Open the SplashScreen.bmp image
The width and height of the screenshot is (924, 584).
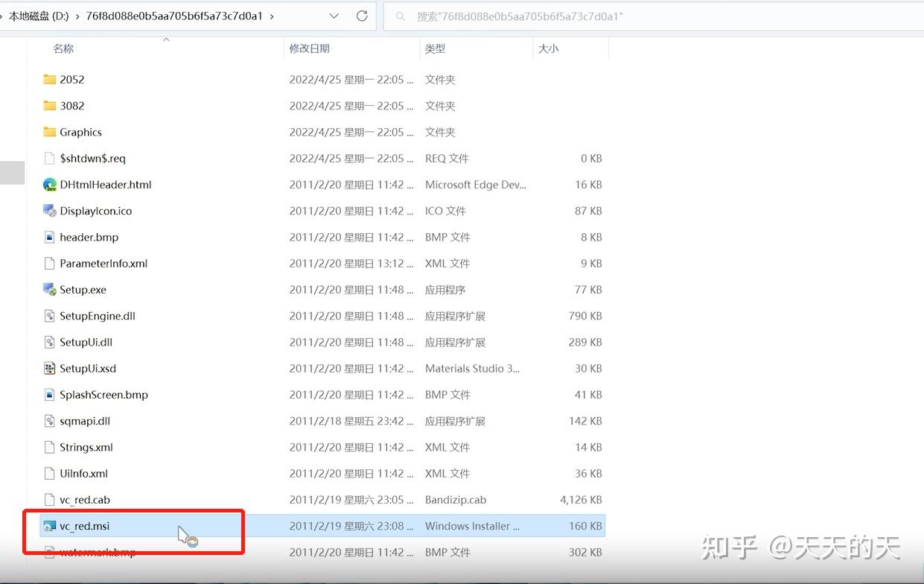tap(103, 394)
